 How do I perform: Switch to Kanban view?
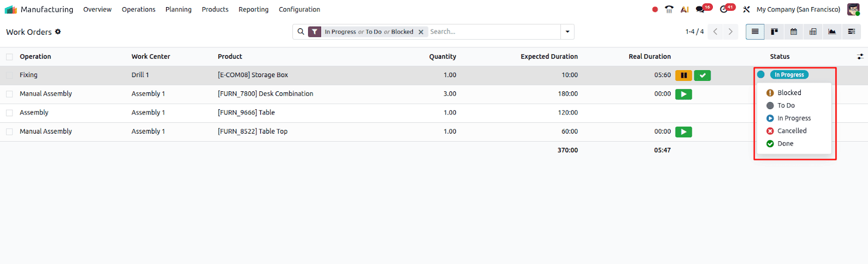click(774, 32)
